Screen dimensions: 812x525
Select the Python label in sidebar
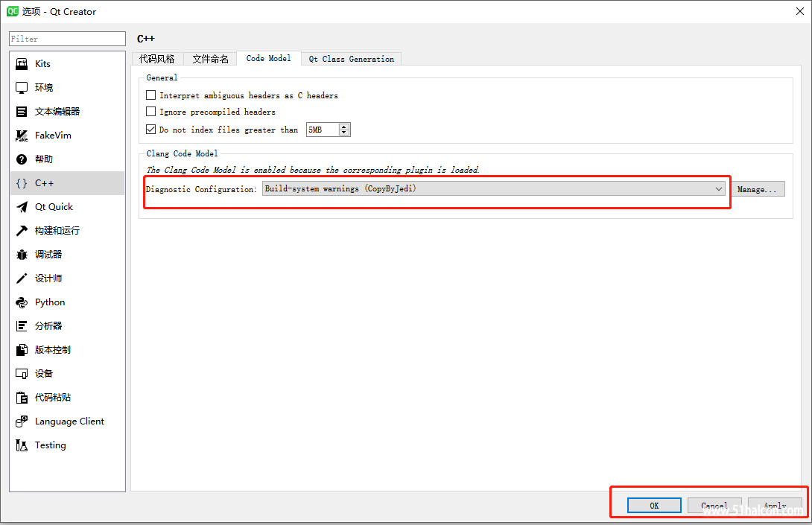point(50,302)
